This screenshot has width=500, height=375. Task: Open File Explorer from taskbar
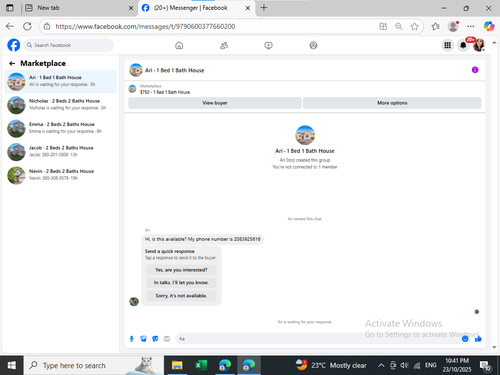click(x=177, y=365)
